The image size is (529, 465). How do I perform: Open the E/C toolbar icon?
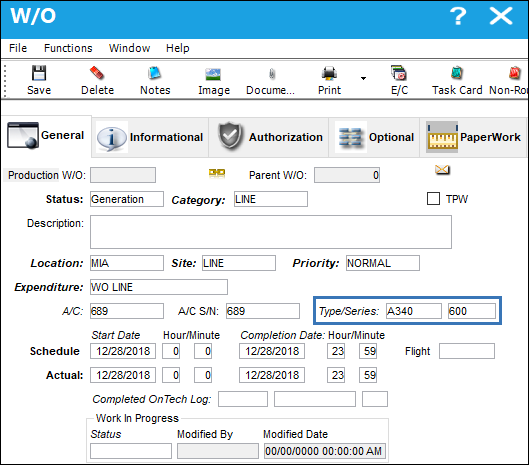(x=399, y=73)
